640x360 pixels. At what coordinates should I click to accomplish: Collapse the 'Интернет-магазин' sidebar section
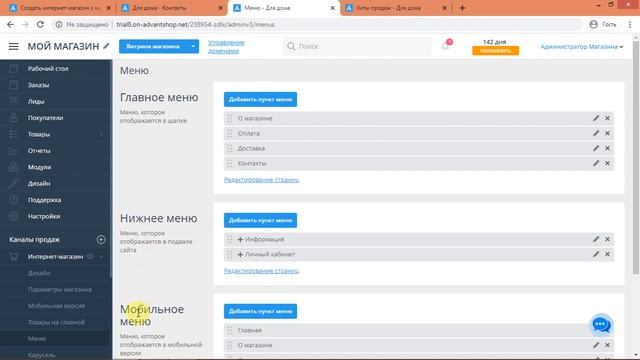coord(101,257)
